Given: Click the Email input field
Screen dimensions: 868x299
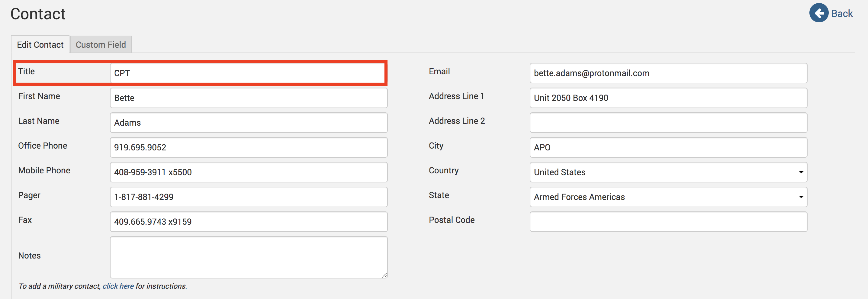Looking at the screenshot, I should coord(668,73).
